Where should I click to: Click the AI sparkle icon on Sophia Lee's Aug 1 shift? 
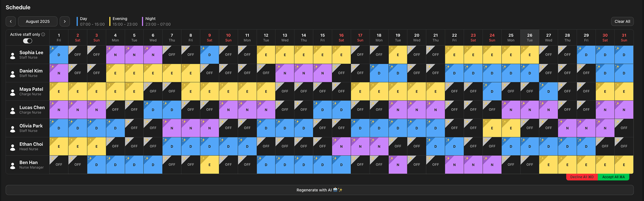pos(52,49)
